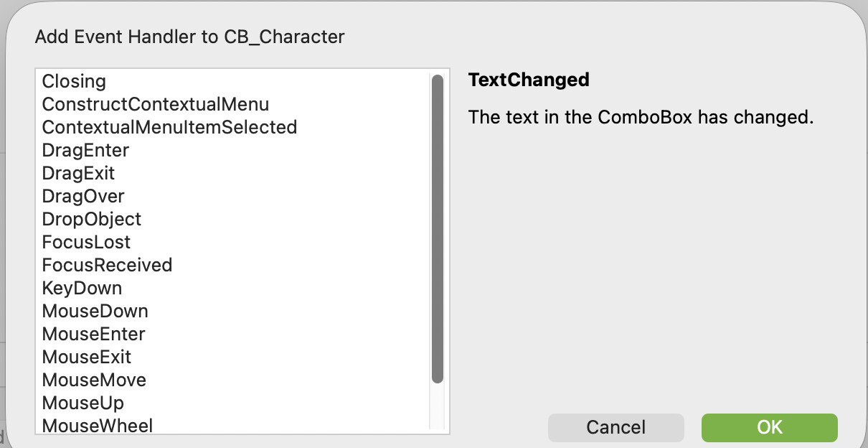868x448 pixels.
Task: Select the MouseUp event
Action: click(83, 403)
